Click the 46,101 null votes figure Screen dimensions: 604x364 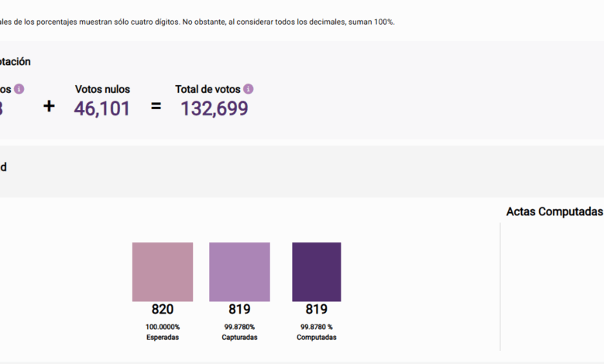pos(102,108)
